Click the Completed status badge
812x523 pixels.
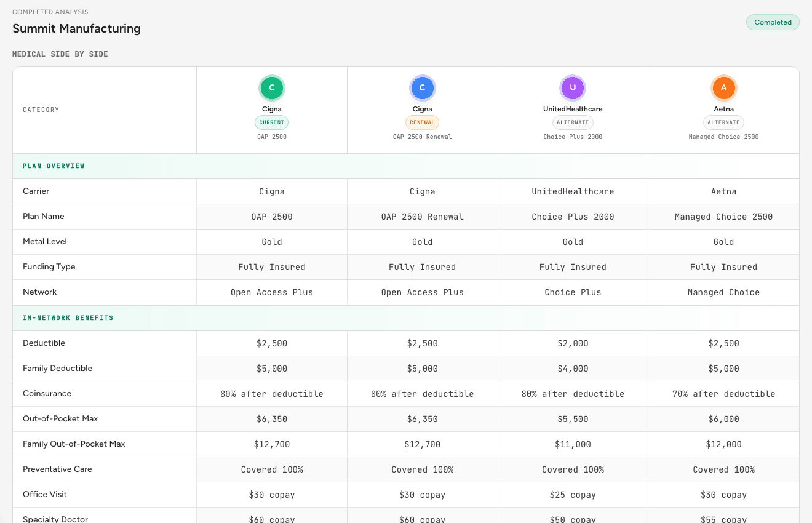[x=773, y=22]
